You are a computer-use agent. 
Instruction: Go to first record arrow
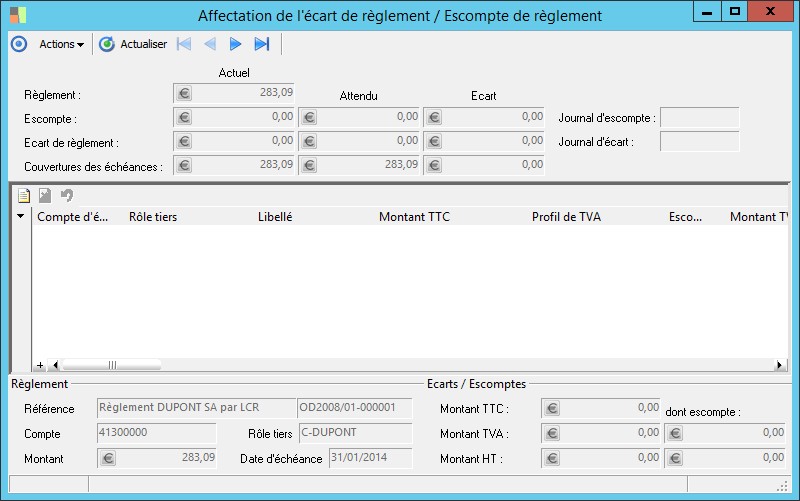(x=184, y=44)
